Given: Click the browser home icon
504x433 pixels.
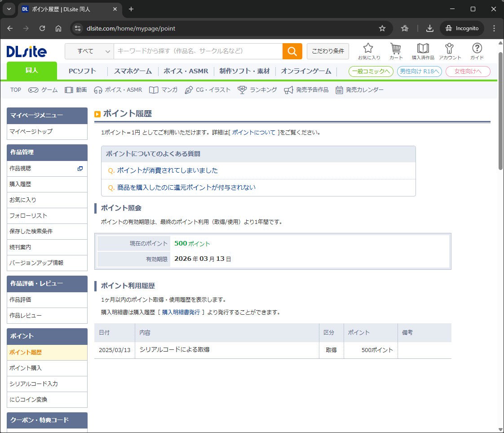Looking at the screenshot, I should click(58, 28).
